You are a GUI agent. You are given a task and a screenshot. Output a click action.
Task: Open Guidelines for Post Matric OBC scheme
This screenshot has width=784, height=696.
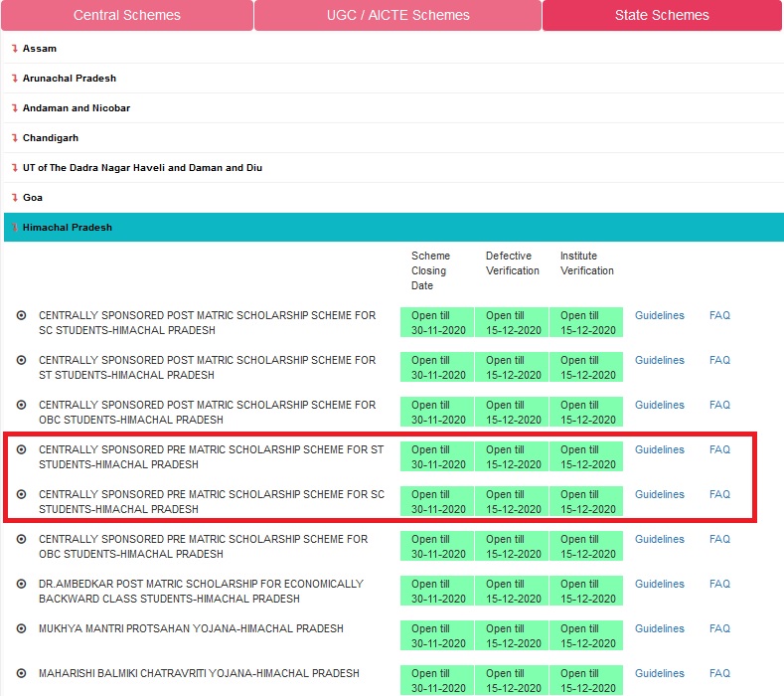[659, 406]
